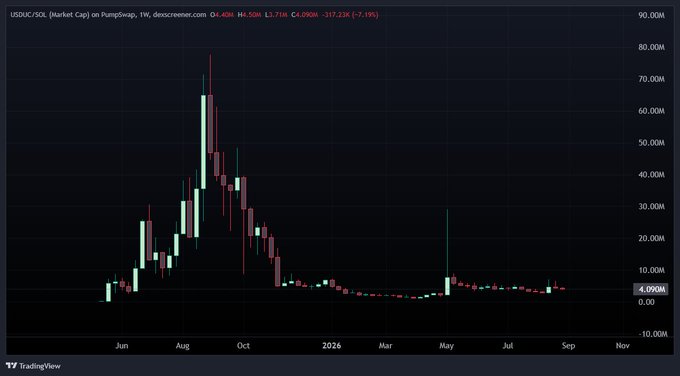This screenshot has height=376, width=680.
Task: Click the TradingView logo
Action: [33, 366]
